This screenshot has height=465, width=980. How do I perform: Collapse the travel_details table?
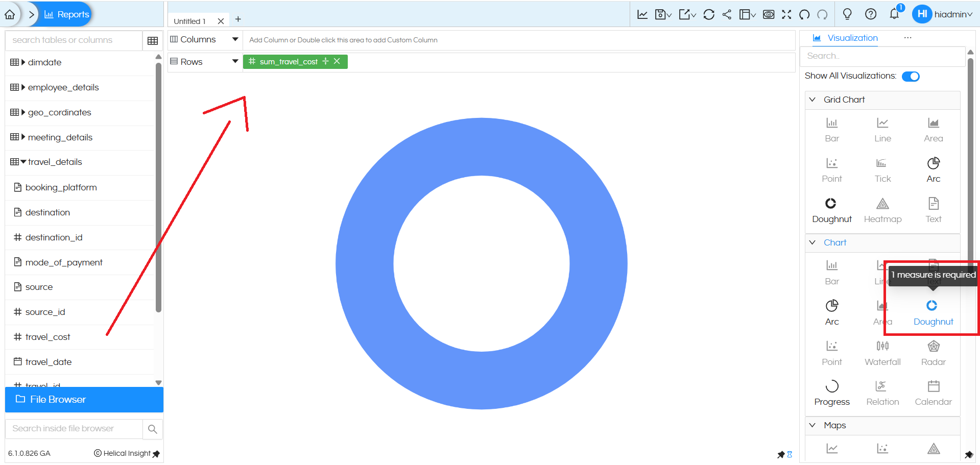coord(22,162)
